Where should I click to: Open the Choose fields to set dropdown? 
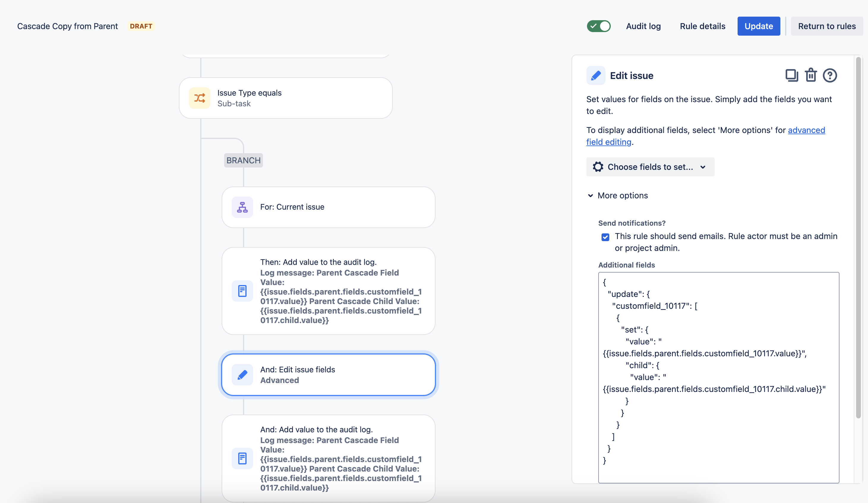click(x=650, y=167)
